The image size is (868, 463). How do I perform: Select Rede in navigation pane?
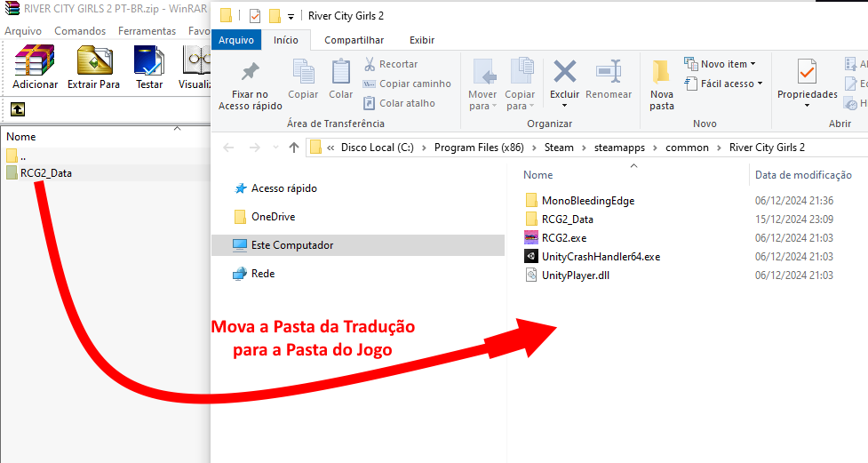point(254,273)
